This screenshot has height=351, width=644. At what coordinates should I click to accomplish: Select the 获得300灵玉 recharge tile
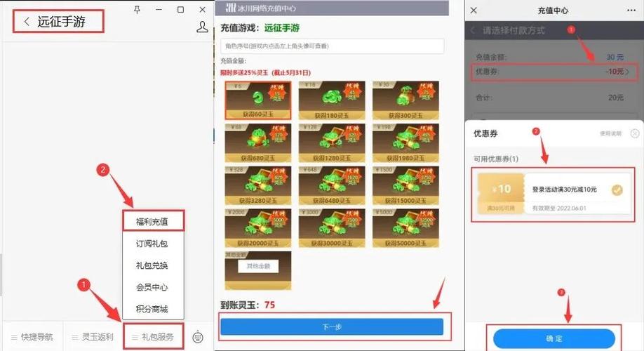(405, 100)
